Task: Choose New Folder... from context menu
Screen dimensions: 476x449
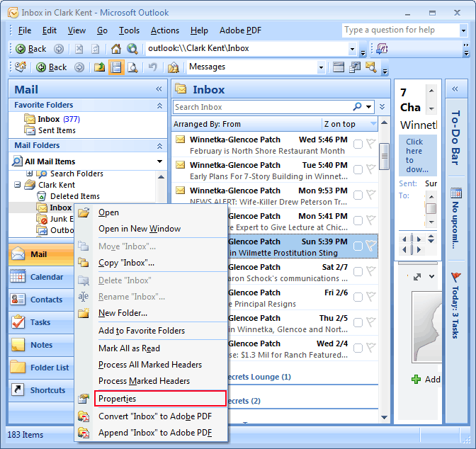Action: (x=123, y=313)
